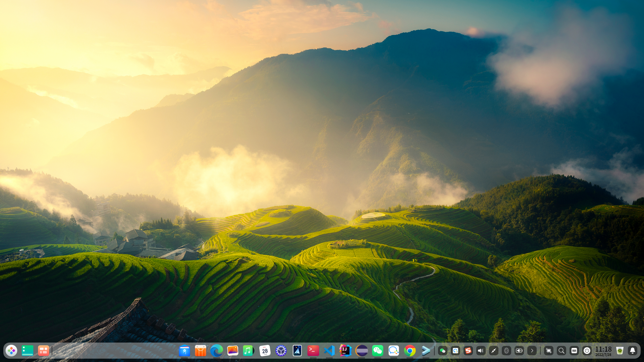
Task: Mute the system volume
Action: 481,351
